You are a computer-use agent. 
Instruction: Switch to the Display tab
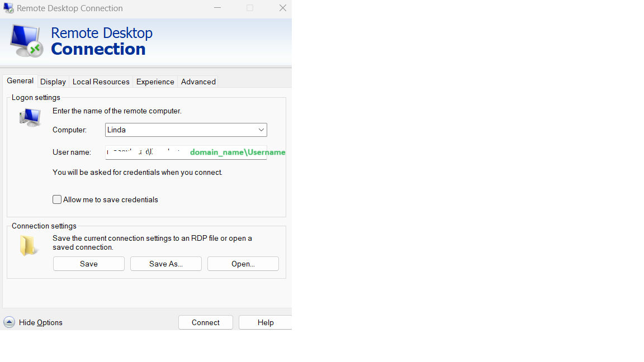coord(53,82)
